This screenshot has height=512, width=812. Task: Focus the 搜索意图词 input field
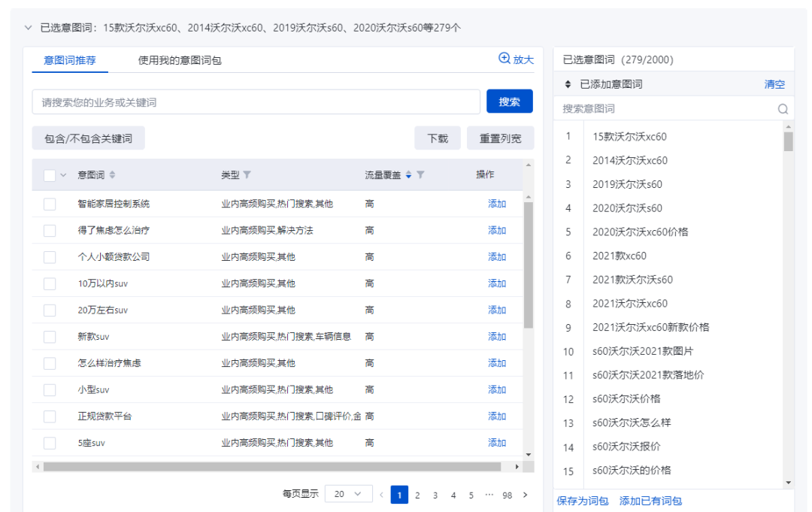(x=668, y=109)
